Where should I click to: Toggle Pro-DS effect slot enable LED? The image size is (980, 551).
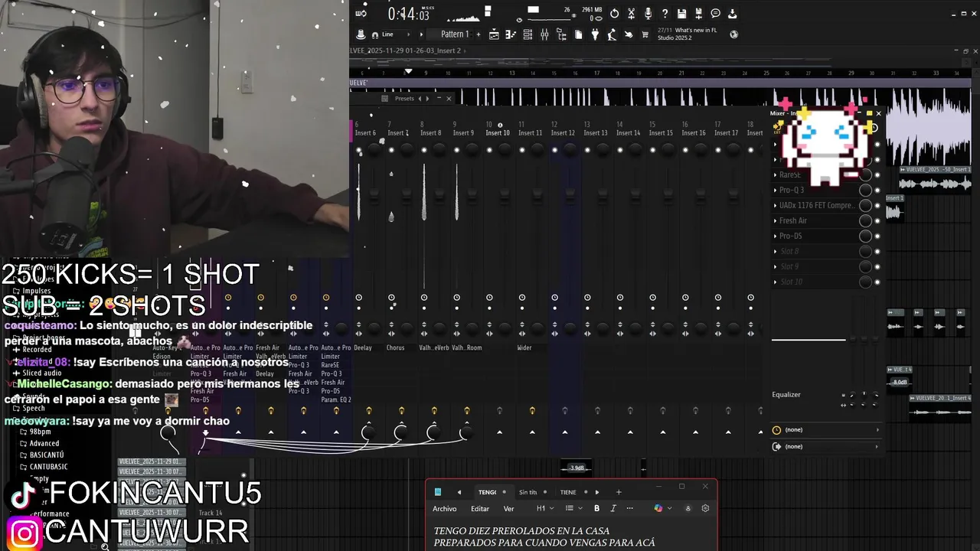877,236
